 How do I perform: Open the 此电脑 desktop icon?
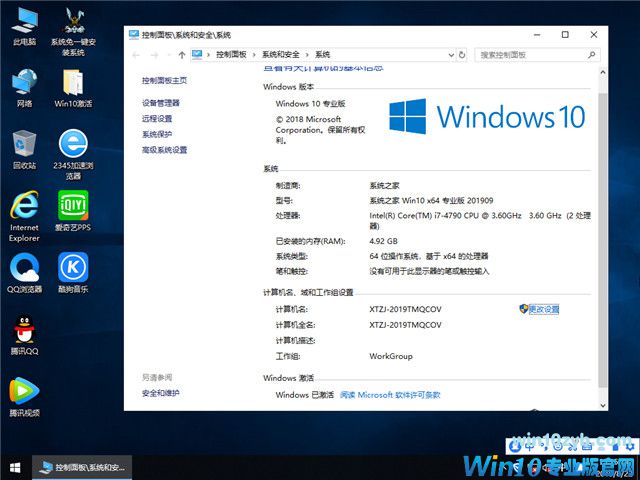pyautogui.click(x=24, y=25)
